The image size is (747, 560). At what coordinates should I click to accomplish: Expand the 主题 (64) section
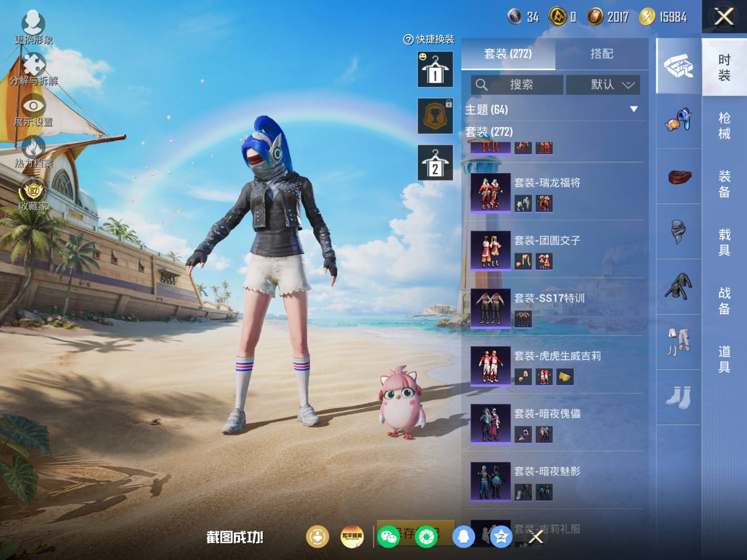click(553, 110)
